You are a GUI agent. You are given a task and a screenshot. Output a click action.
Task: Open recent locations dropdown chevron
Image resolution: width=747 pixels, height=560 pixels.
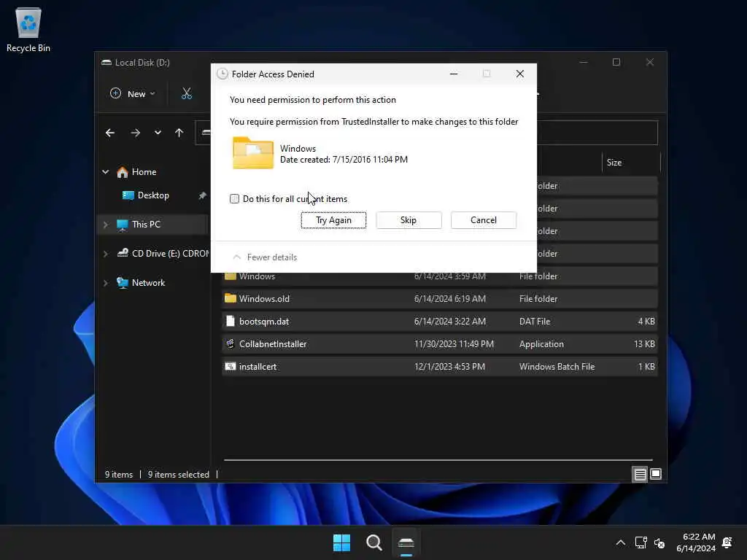[x=158, y=133]
